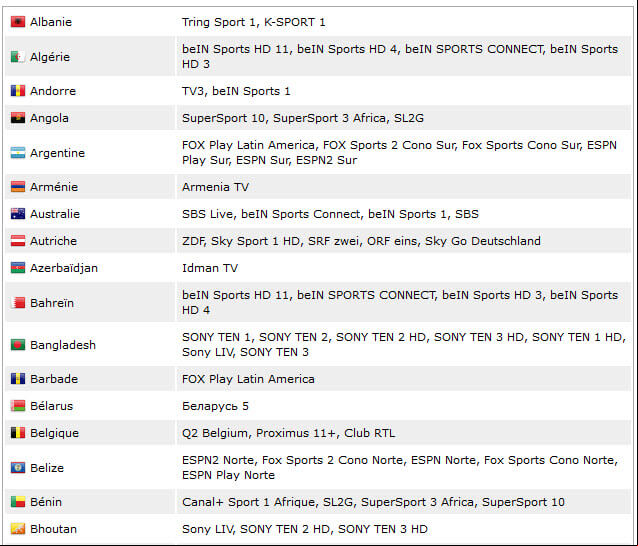
Task: Click the Bangladesh flag icon
Action: coord(18,345)
